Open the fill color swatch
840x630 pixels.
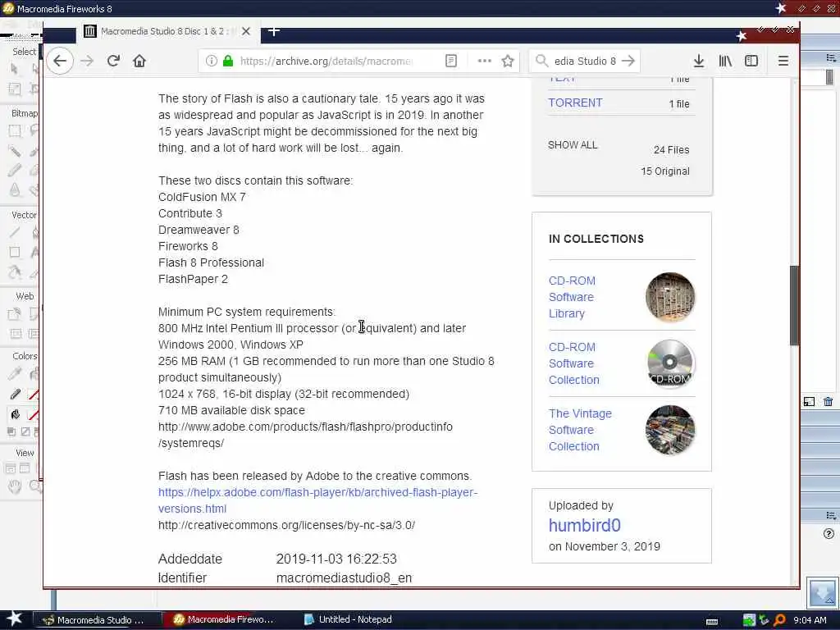pyautogui.click(x=34, y=414)
